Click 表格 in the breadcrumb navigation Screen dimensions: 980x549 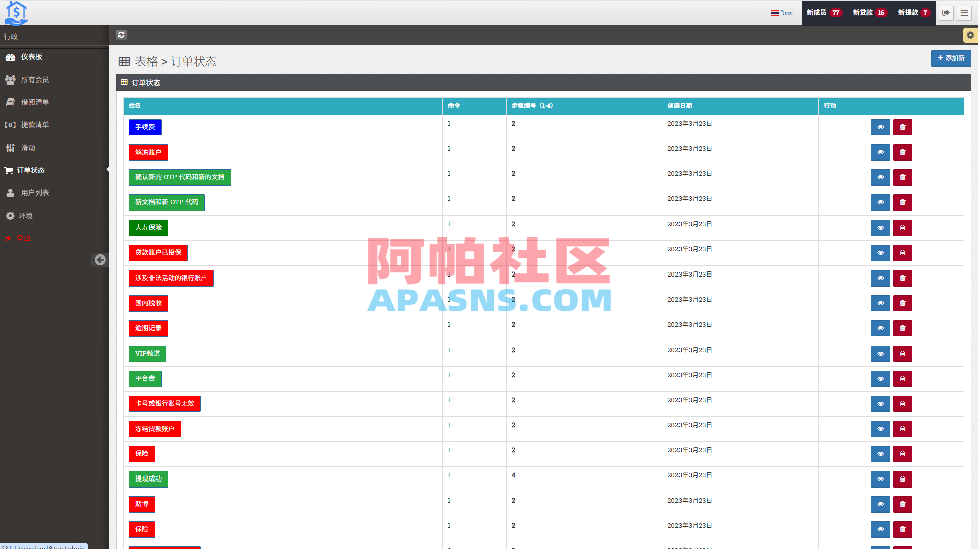(x=146, y=61)
